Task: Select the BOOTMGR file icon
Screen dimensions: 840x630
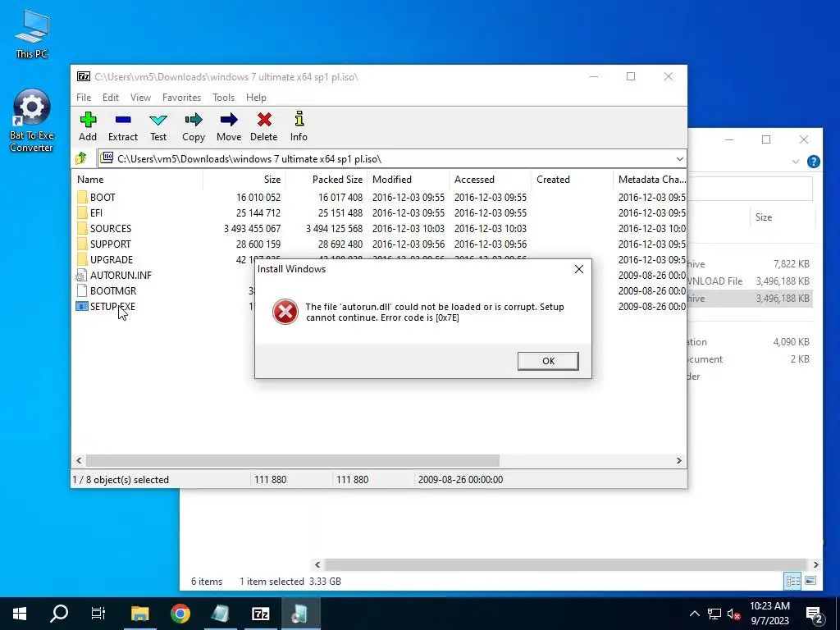Action: [x=81, y=291]
